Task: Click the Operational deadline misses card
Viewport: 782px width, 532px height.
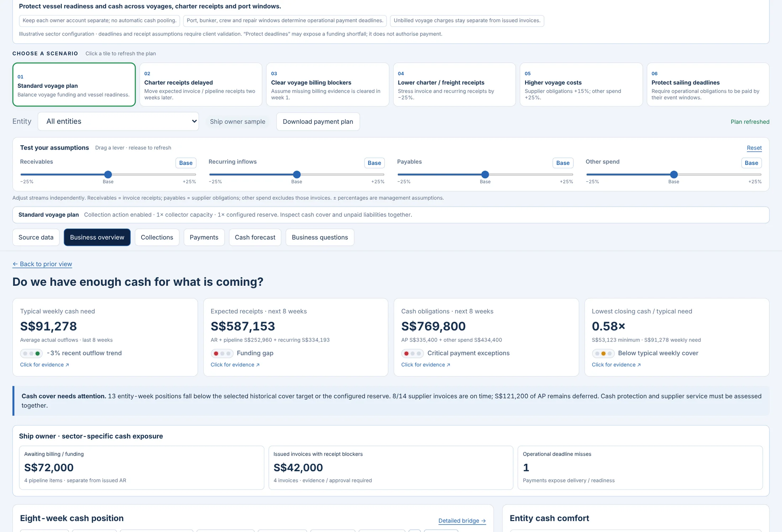Action: (x=640, y=468)
